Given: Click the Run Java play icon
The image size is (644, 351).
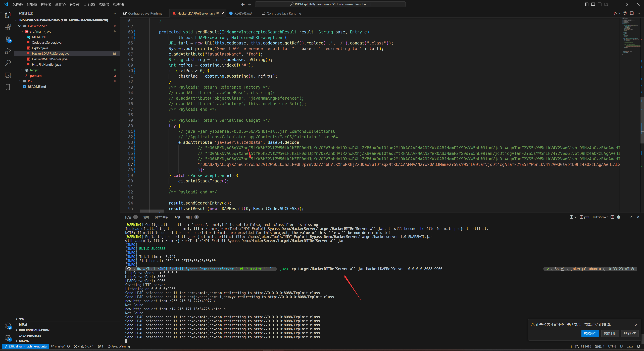Looking at the screenshot, I should (615, 13).
